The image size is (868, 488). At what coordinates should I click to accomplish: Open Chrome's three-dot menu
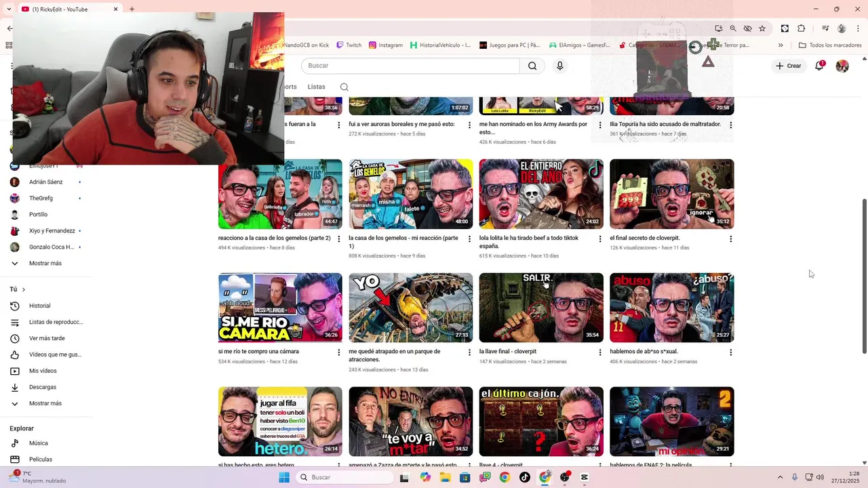[x=857, y=28]
